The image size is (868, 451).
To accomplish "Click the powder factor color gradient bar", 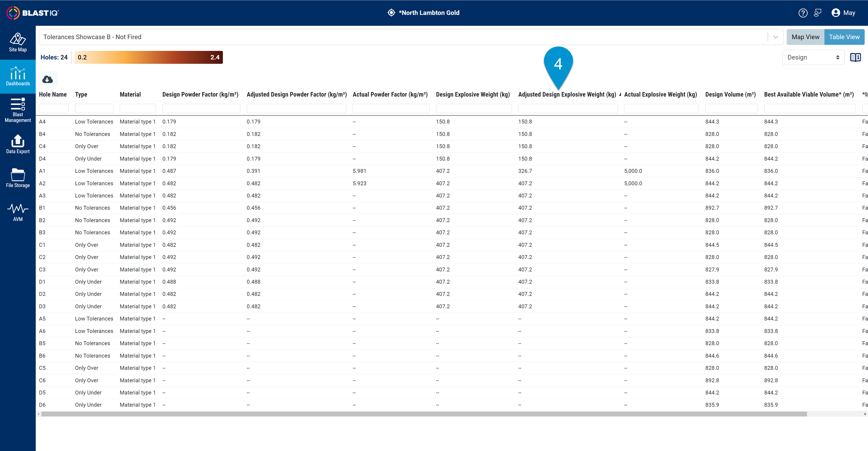I will tap(148, 57).
